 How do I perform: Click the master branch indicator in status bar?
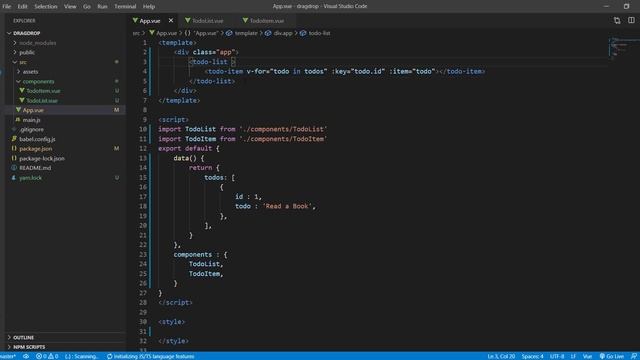click(x=8, y=356)
